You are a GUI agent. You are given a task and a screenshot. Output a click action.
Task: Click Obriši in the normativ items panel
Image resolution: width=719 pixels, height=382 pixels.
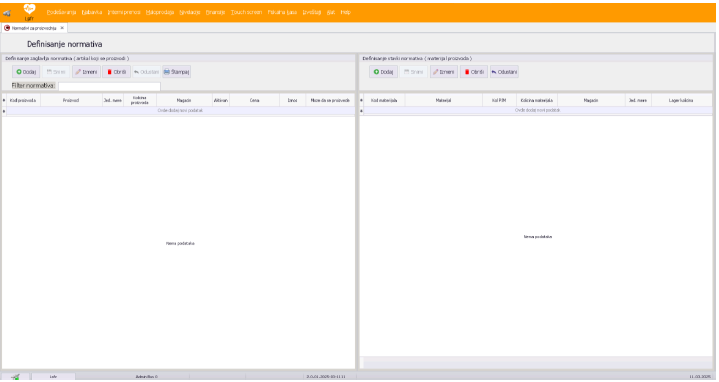474,72
